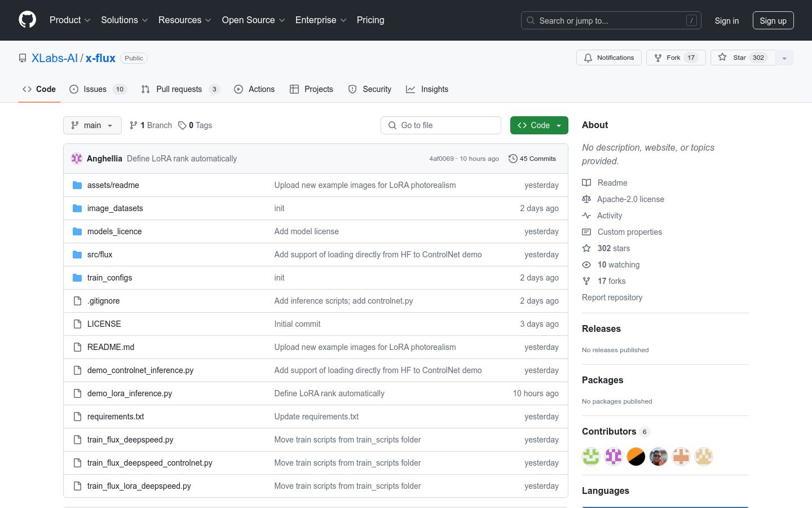Open demo_controlnet_inference.py file
812x508 pixels.
click(x=140, y=370)
